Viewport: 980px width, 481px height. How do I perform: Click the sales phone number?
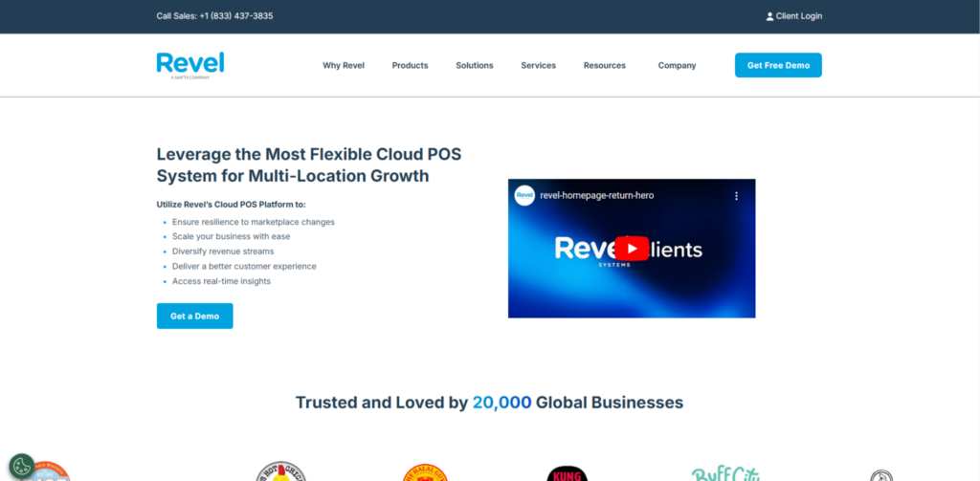point(235,16)
